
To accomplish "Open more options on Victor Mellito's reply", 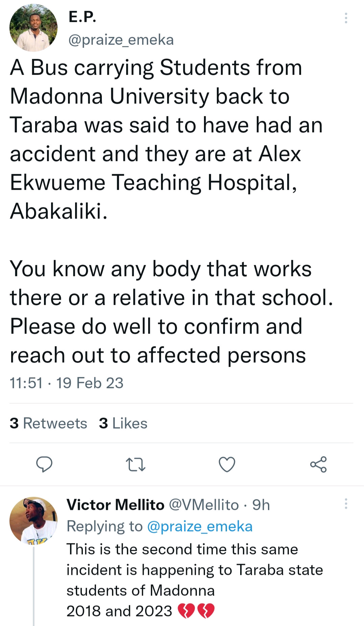I will (x=346, y=504).
